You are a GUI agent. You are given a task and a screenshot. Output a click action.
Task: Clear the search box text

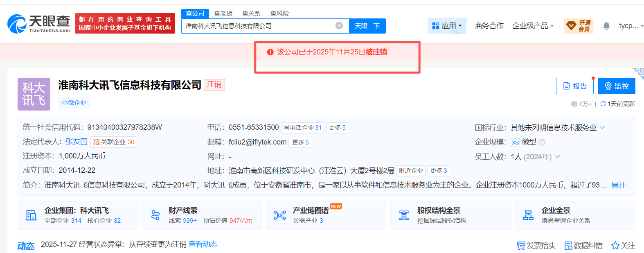point(339,26)
